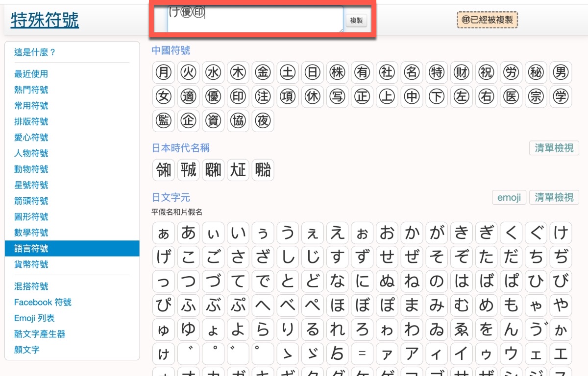Select the hiragana ぬ character tile
Viewport: 588px width, 376px height.
click(387, 281)
